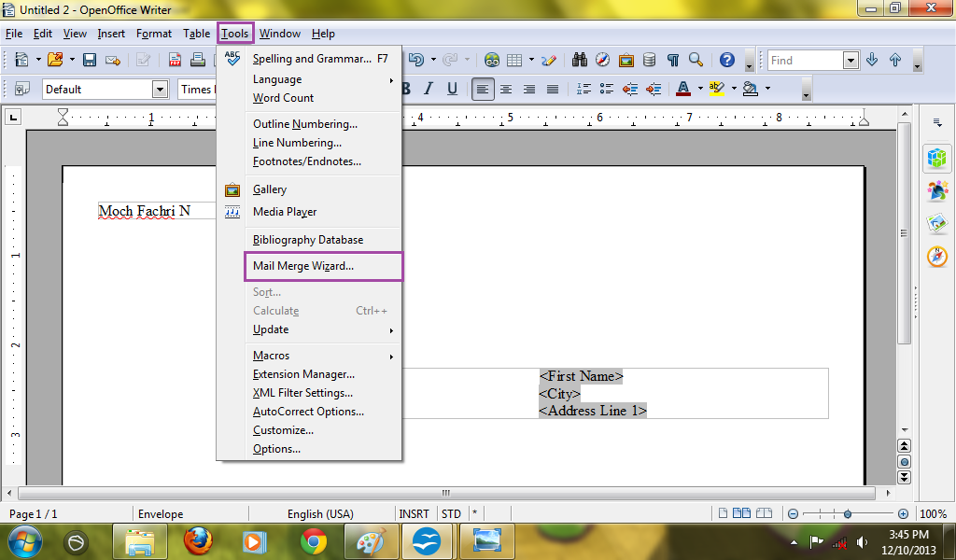Export directly as PDF icon

coord(175,60)
